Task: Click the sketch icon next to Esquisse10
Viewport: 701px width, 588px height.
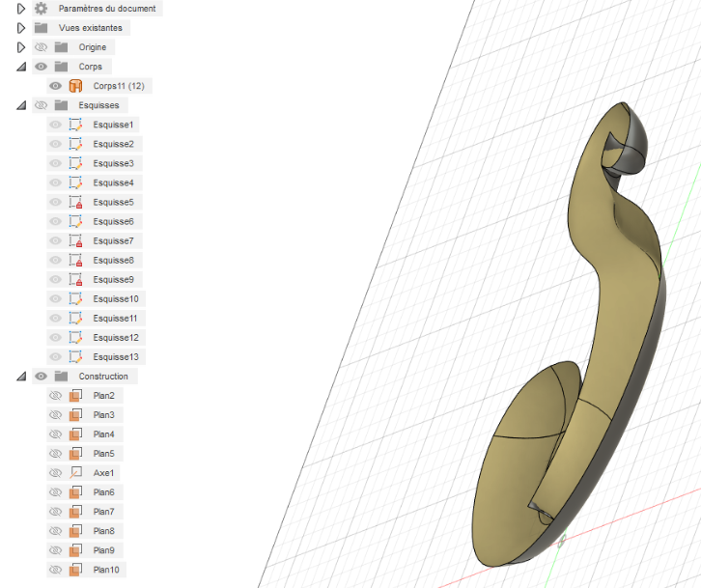Action: [75, 298]
